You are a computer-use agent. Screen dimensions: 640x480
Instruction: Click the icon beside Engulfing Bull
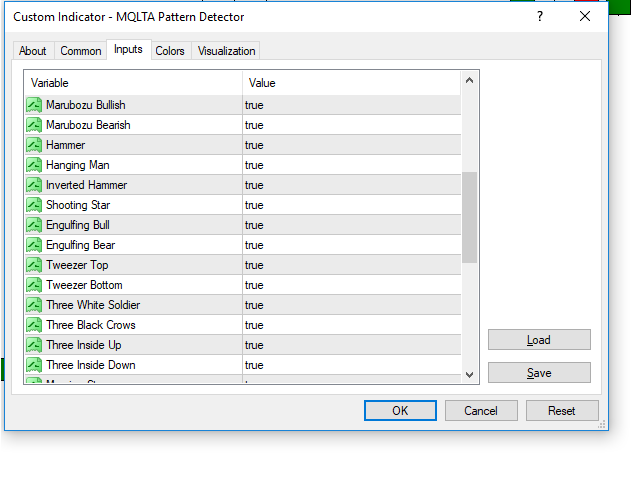[x=34, y=225]
